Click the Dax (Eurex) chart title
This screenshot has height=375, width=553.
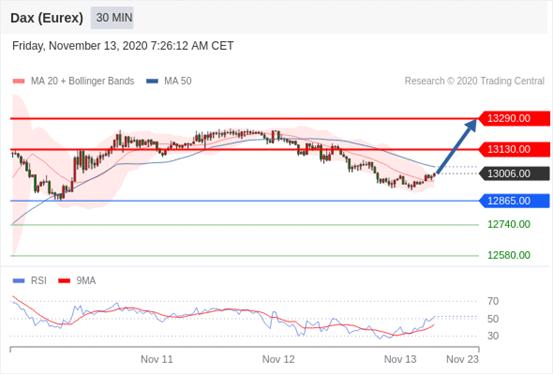click(x=47, y=18)
